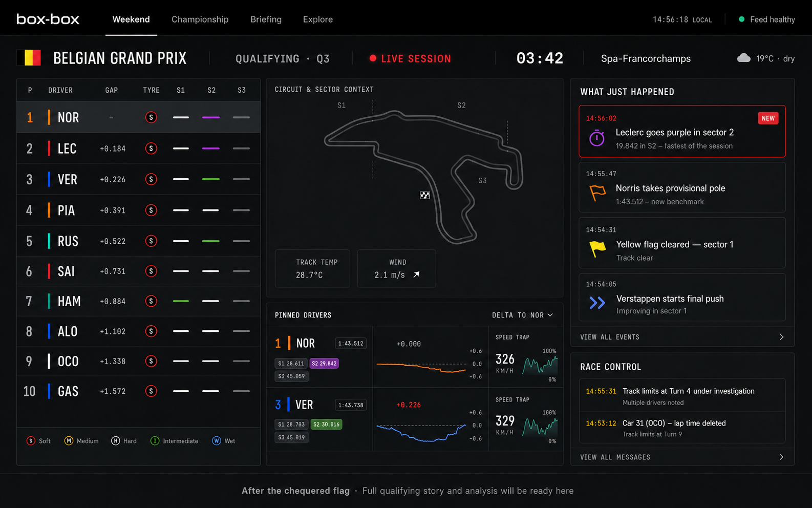Click the GAP column header

(x=112, y=90)
